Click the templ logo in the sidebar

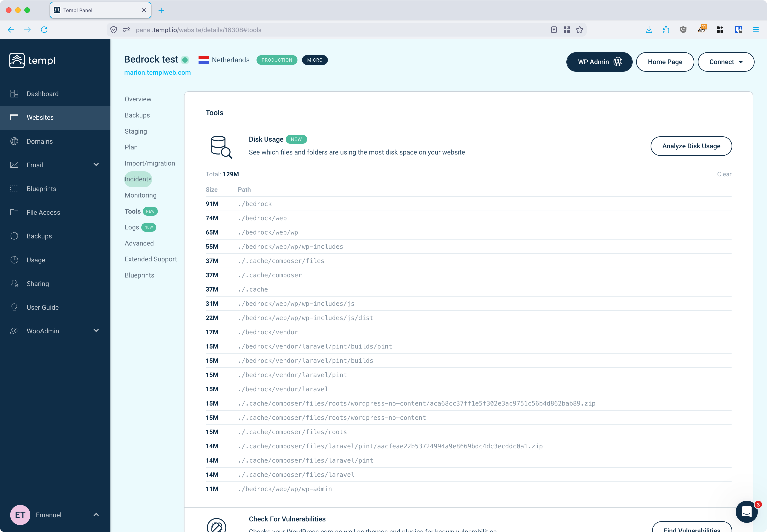point(32,60)
